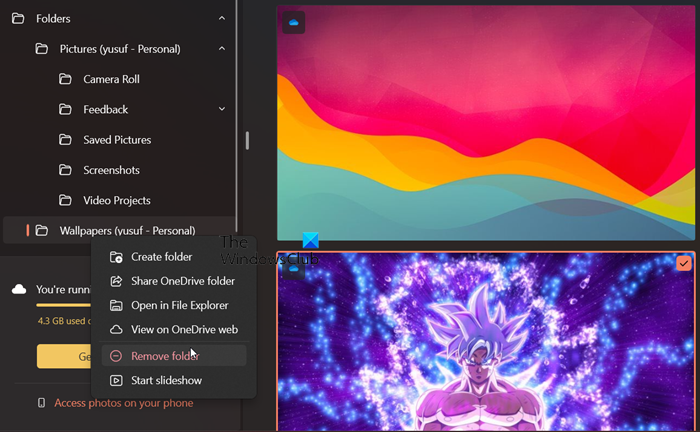Image resolution: width=700 pixels, height=432 pixels.
Task: Select the Video Projects folder
Action: click(x=119, y=200)
